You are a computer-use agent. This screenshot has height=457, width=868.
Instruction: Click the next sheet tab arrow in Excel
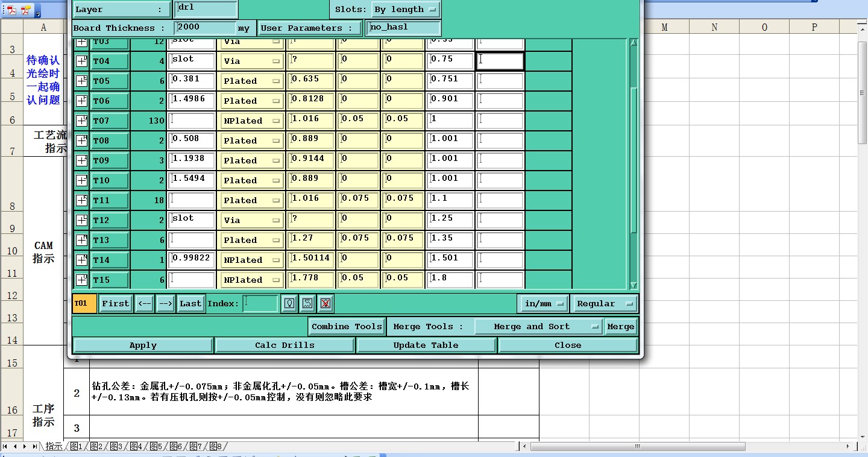[25, 446]
